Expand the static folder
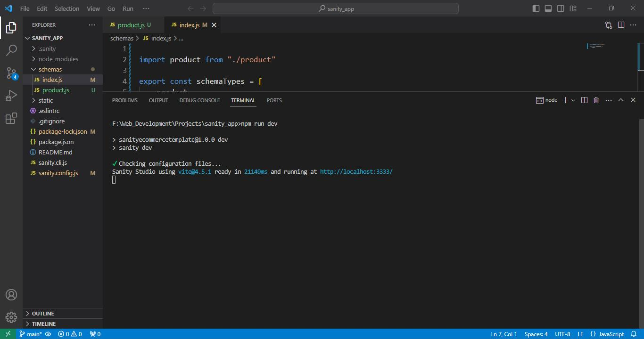644x339 pixels. (x=63, y=100)
